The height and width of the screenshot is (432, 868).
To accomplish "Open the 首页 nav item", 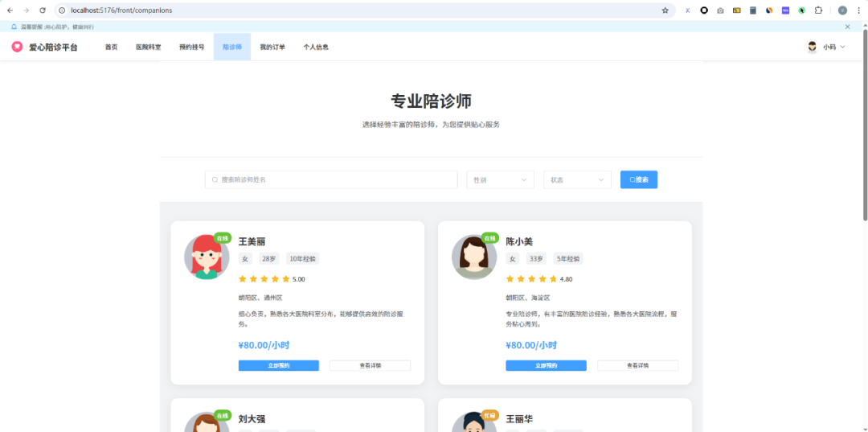I will click(111, 47).
